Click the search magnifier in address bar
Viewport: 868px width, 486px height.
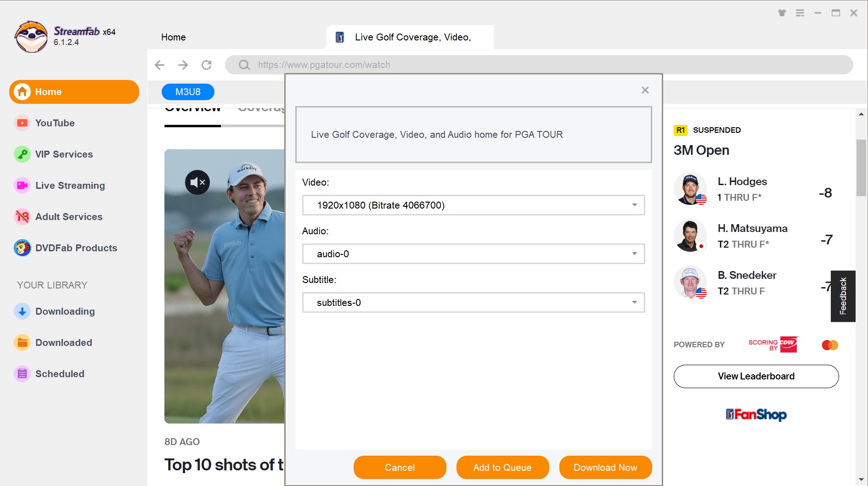point(244,65)
